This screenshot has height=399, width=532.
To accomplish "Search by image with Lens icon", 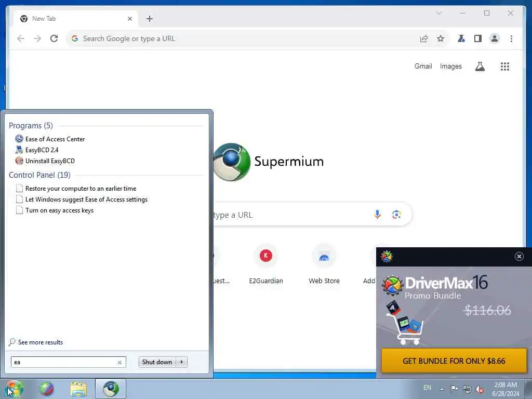I will click(x=396, y=215).
